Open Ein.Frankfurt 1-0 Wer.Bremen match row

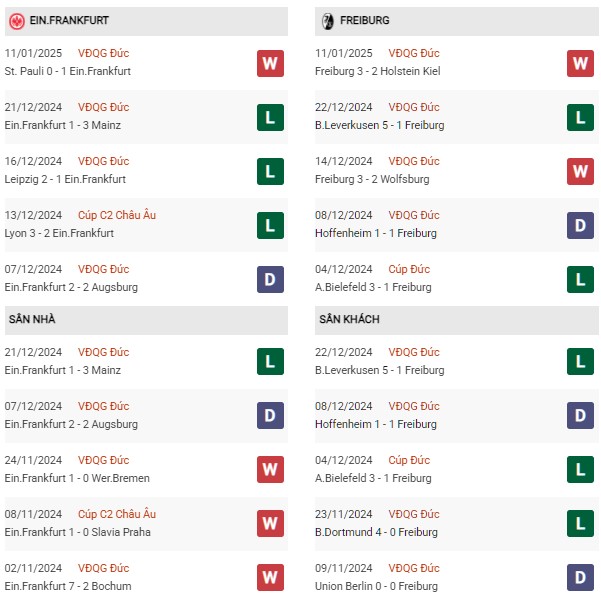(x=146, y=469)
